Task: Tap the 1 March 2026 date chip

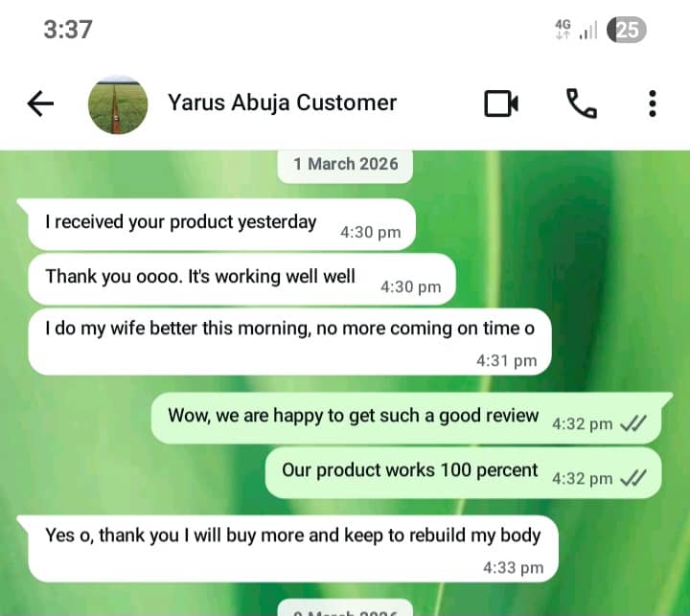Action: [345, 164]
